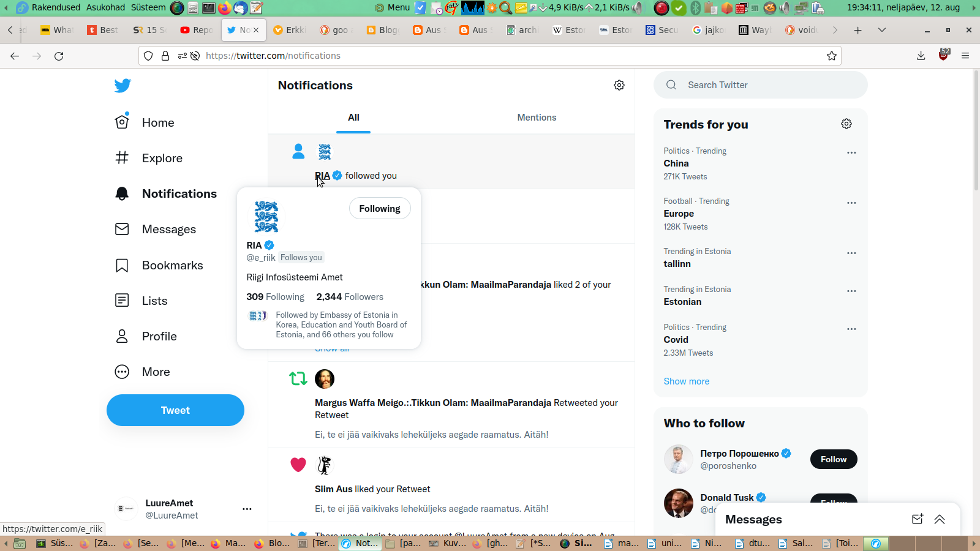Viewport: 980px width, 551px height.
Task: Open Firefox downloads panel
Action: pos(921,56)
